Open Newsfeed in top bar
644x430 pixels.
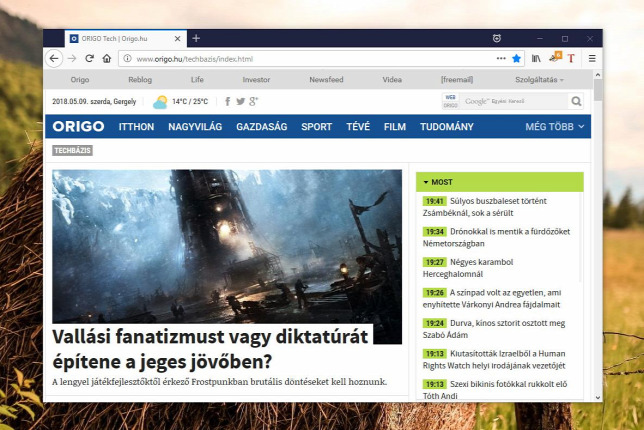pos(326,80)
